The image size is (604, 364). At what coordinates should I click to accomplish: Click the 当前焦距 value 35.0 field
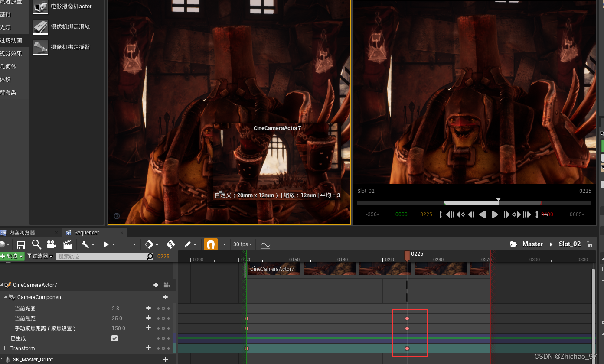point(118,318)
